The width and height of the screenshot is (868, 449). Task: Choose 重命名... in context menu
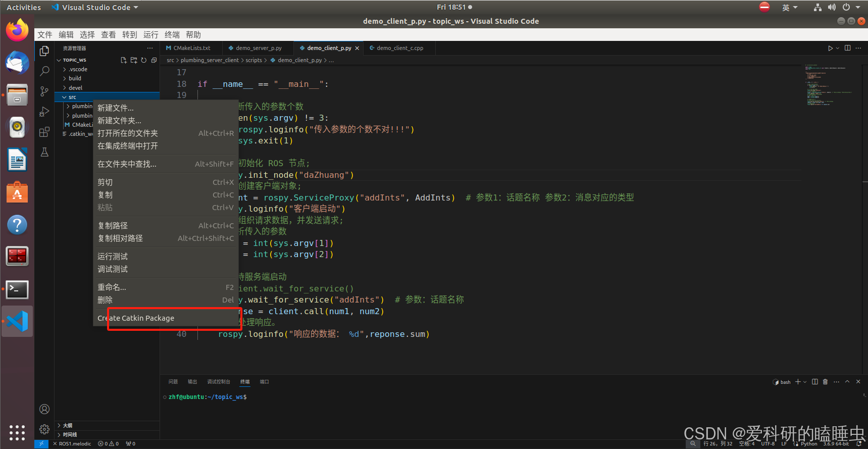pos(166,287)
